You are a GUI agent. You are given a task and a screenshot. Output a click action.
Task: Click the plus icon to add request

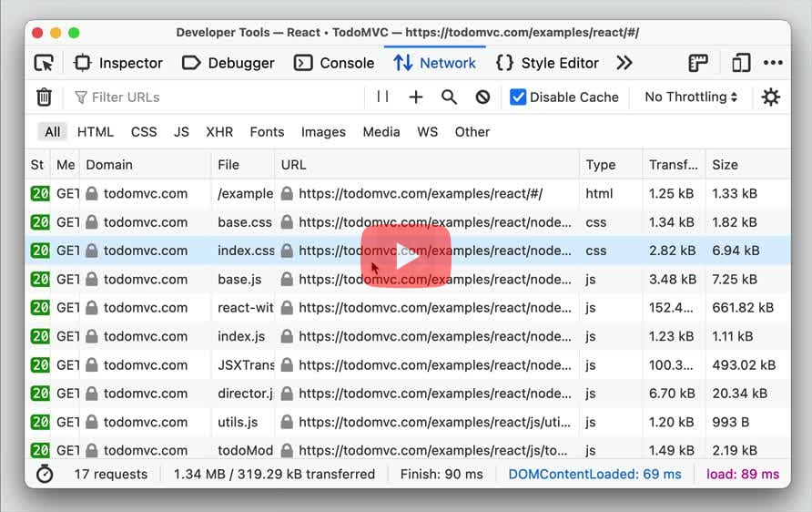pos(416,97)
